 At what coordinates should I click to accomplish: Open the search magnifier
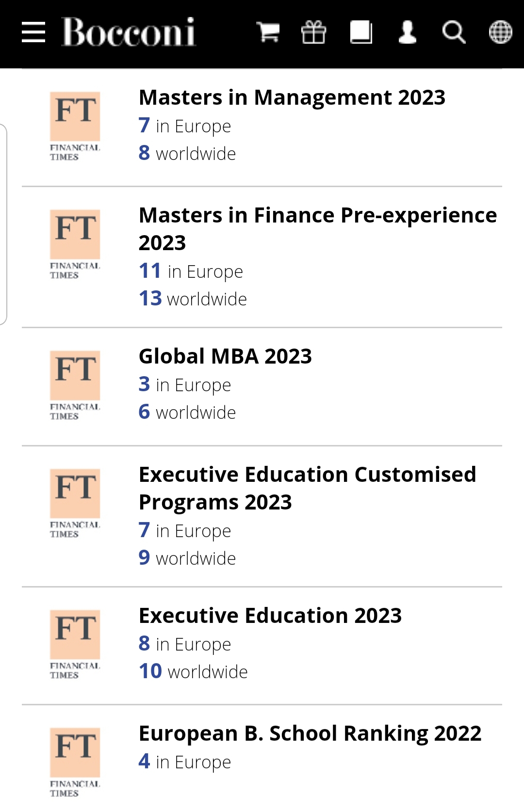[x=454, y=32]
